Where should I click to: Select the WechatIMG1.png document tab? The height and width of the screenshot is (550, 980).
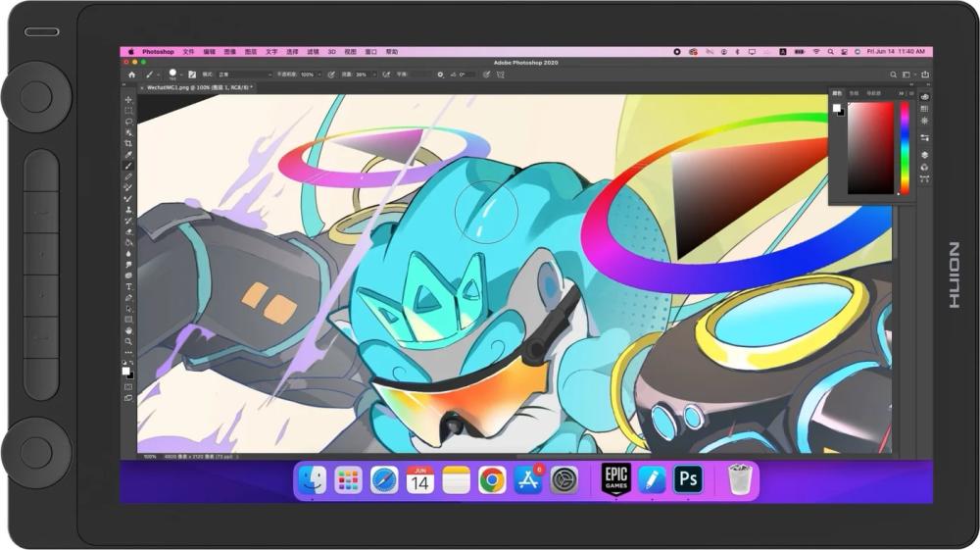click(x=199, y=88)
